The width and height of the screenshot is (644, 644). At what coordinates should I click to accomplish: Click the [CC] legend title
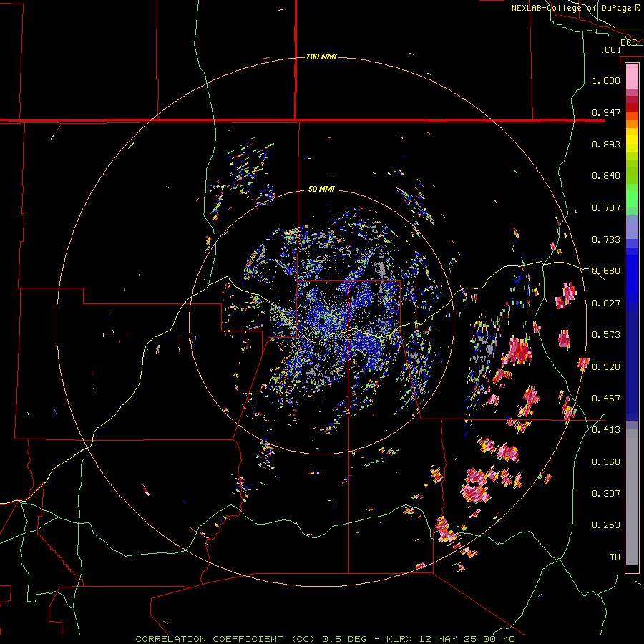pos(611,49)
